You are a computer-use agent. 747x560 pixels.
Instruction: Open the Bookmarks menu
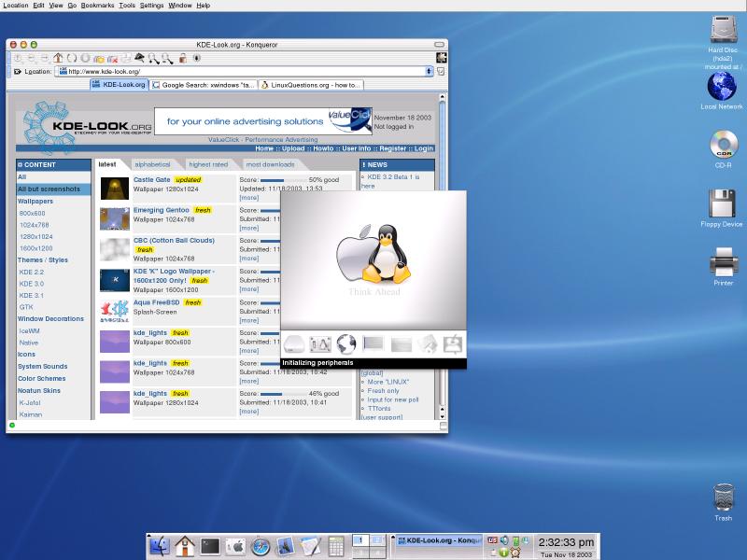[x=97, y=6]
